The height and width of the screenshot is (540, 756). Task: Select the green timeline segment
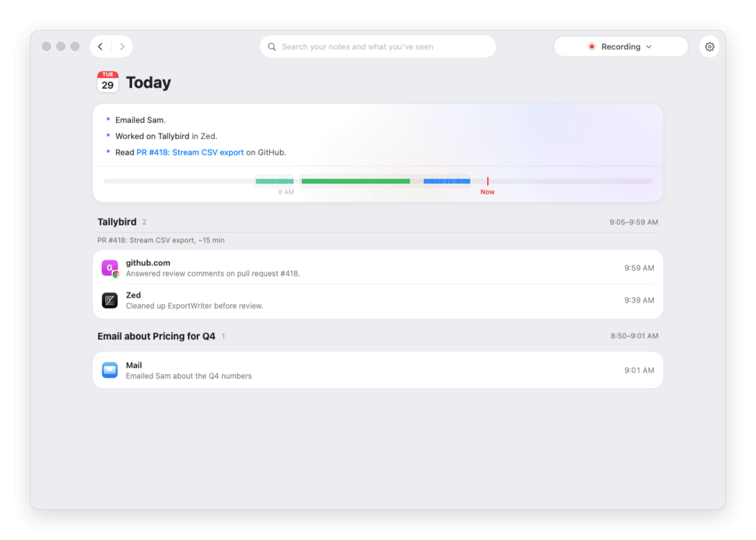[356, 181]
